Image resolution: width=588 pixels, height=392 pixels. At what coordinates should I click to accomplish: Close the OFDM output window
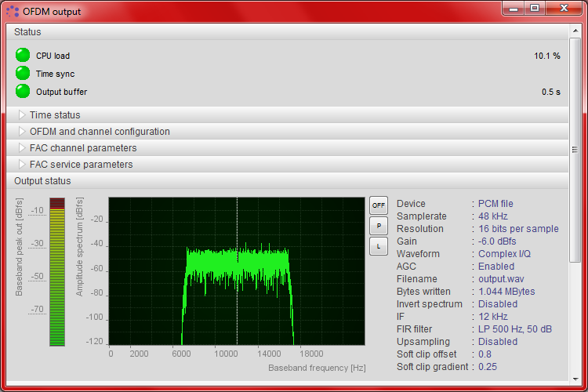563,9
